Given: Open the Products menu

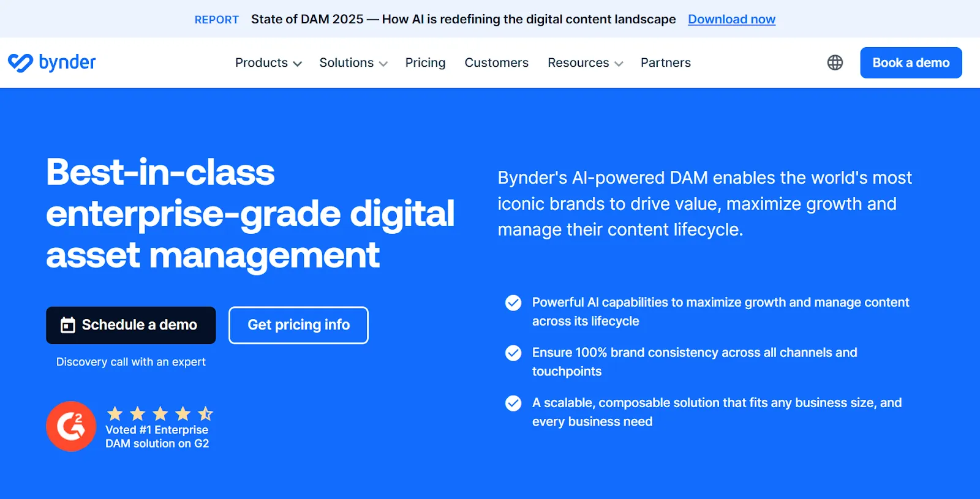Looking at the screenshot, I should point(268,62).
